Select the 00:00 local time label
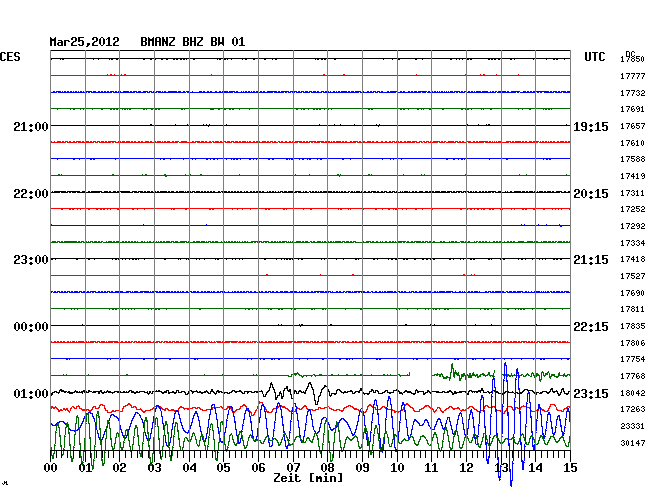 [31, 327]
